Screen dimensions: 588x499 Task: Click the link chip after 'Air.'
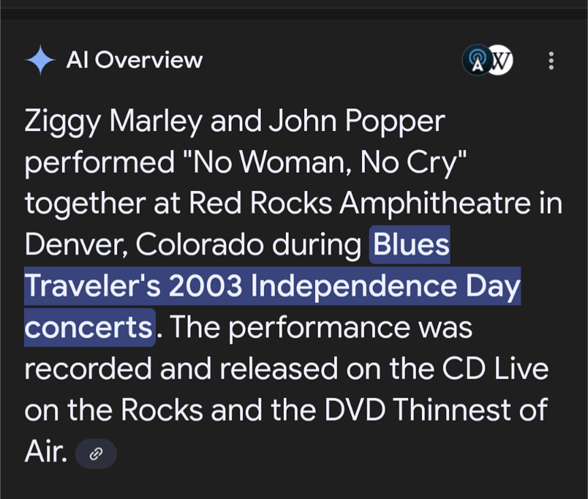(96, 454)
